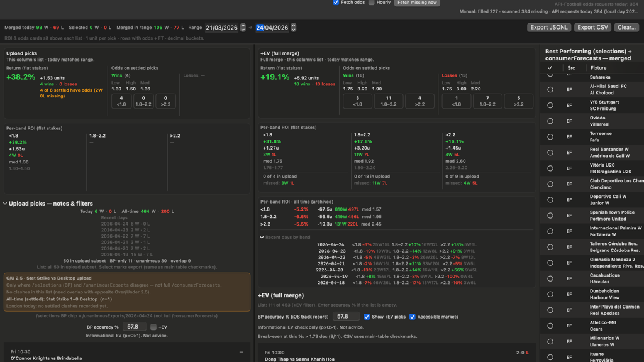The image size is (644, 362).
Task: Click the range end date stepper
Action: 293,28
